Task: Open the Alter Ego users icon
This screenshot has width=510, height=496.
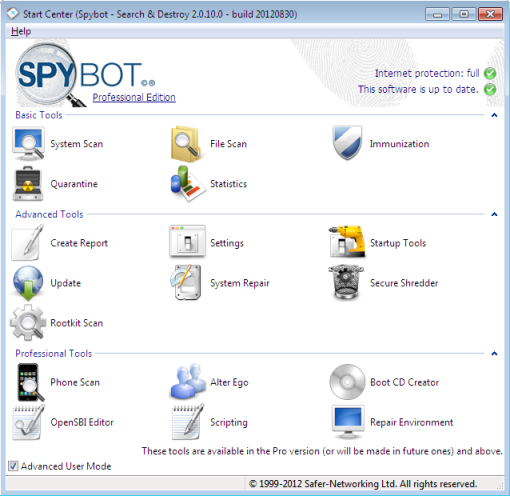Action: (x=188, y=382)
